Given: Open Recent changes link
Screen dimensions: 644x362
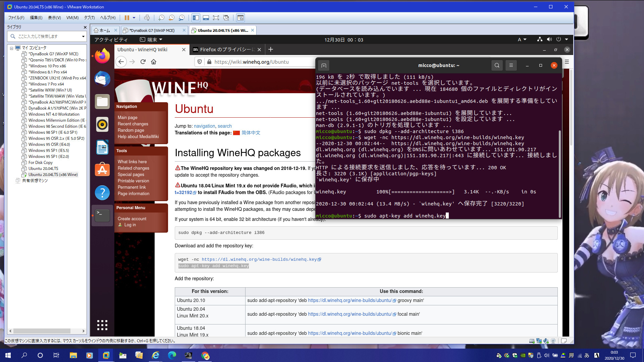Looking at the screenshot, I should click(x=133, y=124).
